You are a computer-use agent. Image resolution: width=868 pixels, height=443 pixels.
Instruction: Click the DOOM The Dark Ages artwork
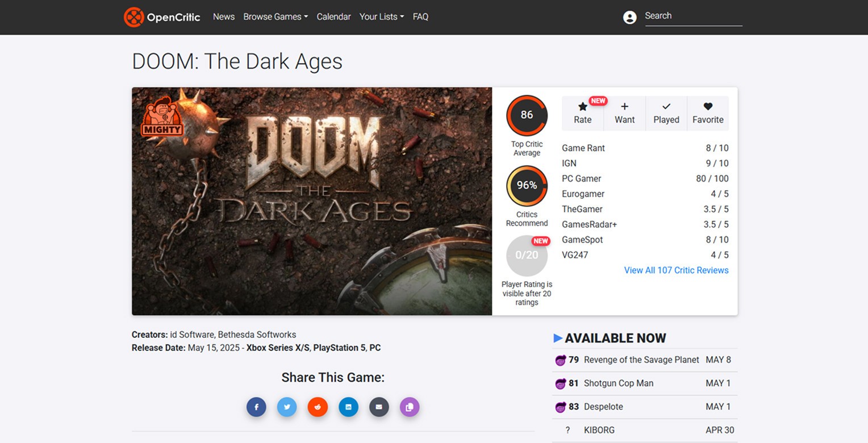(x=312, y=201)
